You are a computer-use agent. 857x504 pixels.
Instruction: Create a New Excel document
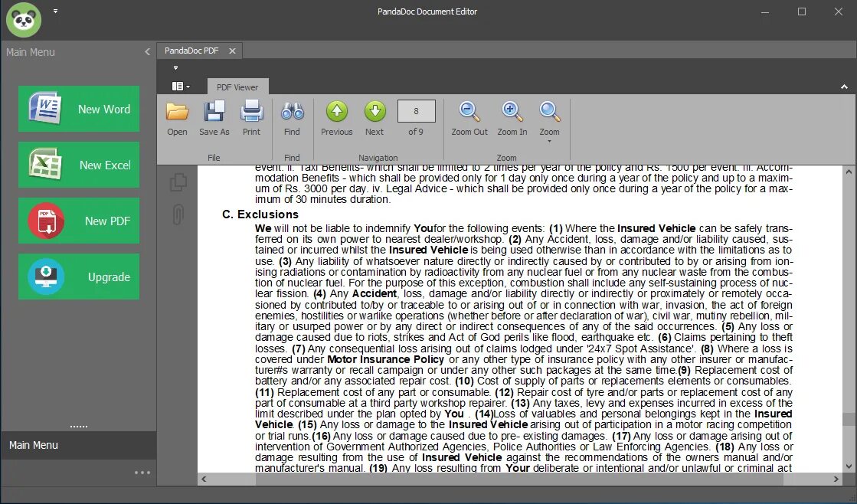coord(79,165)
